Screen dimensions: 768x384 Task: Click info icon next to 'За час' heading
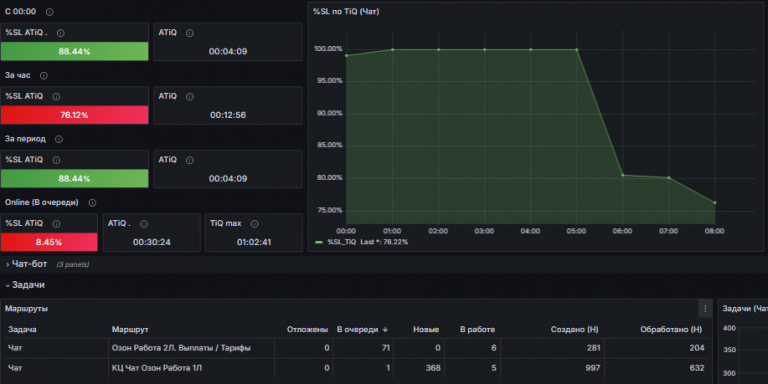[44, 76]
